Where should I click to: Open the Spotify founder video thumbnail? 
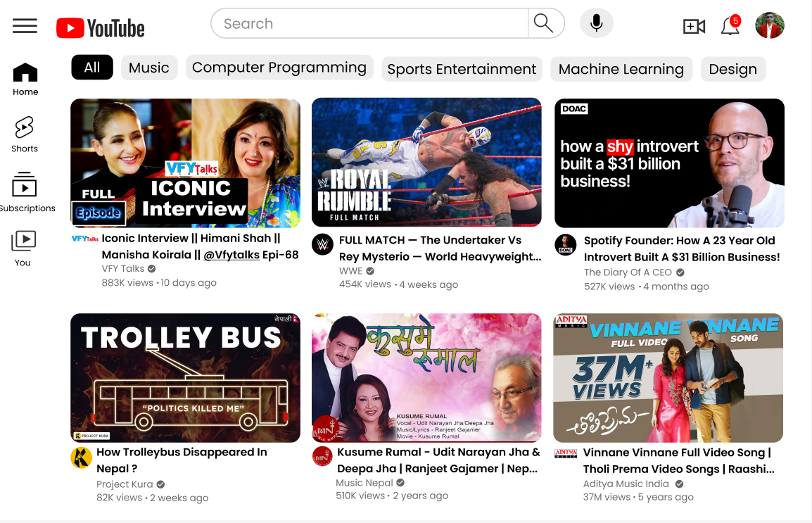point(670,163)
